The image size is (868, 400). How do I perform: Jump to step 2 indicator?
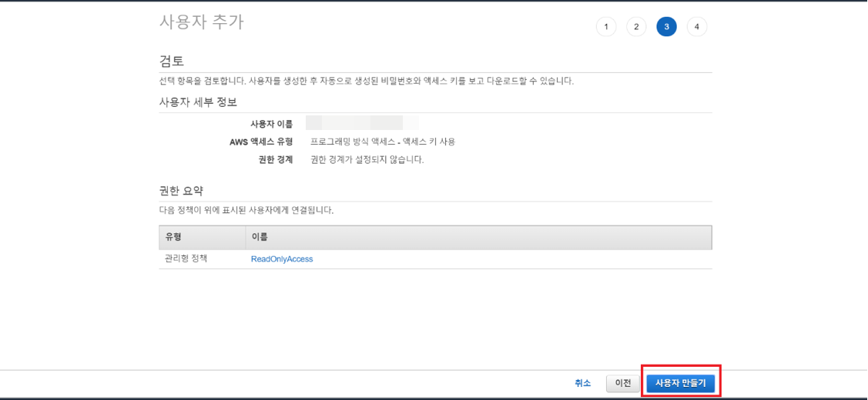pyautogui.click(x=636, y=27)
